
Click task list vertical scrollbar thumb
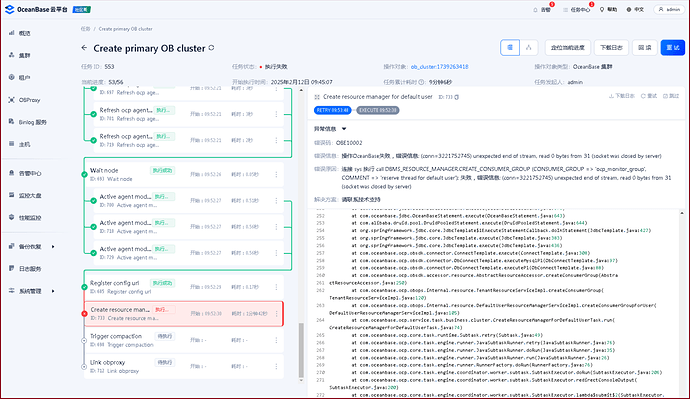tap(301, 350)
